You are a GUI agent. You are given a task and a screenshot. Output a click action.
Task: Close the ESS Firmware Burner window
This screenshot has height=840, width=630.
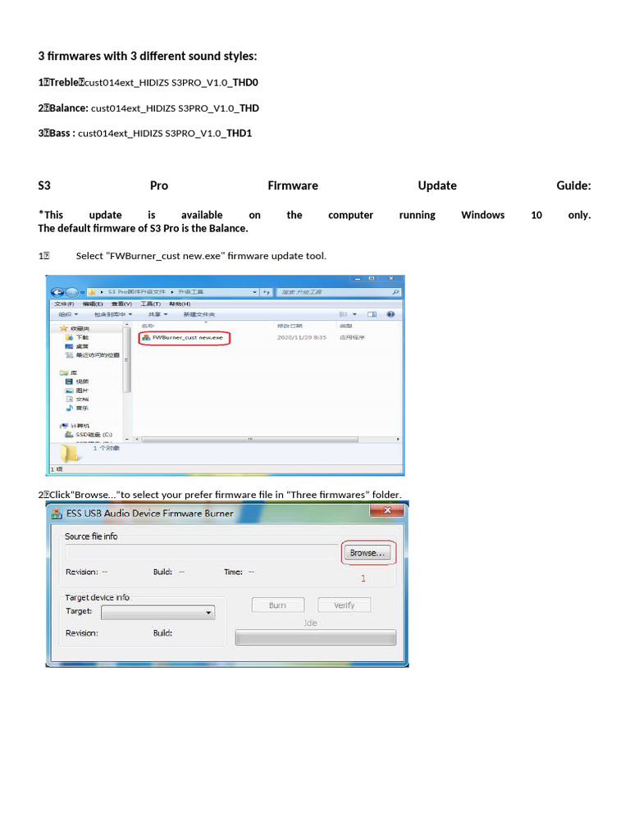click(388, 510)
